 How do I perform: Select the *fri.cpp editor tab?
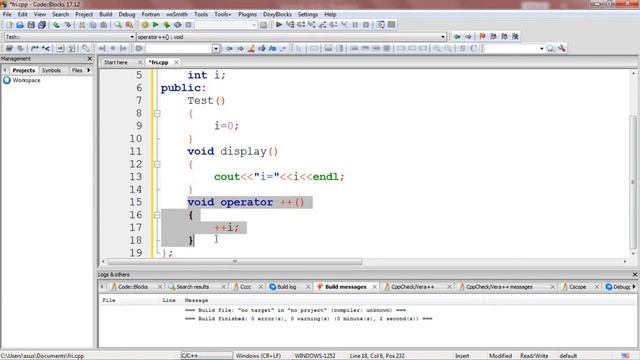(x=158, y=62)
